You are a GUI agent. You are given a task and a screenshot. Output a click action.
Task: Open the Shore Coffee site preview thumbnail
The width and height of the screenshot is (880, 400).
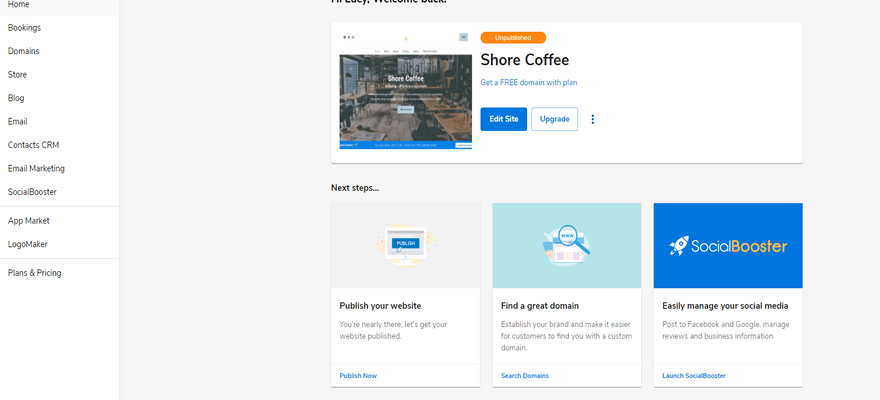click(405, 90)
